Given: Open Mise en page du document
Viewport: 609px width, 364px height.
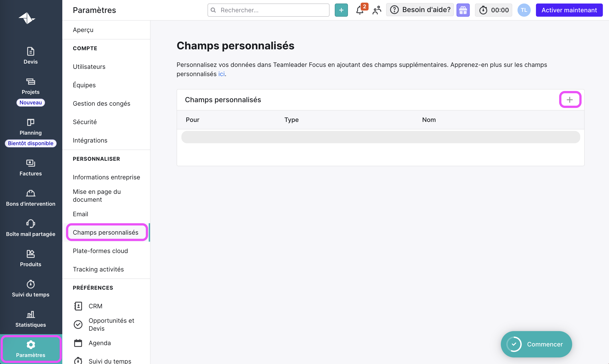Looking at the screenshot, I should pos(106,196).
